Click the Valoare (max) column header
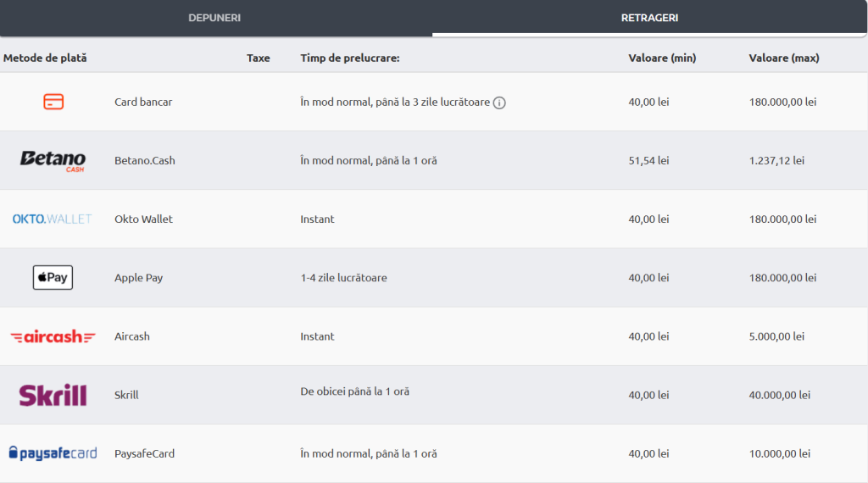The height and width of the screenshot is (483, 868). click(x=784, y=58)
